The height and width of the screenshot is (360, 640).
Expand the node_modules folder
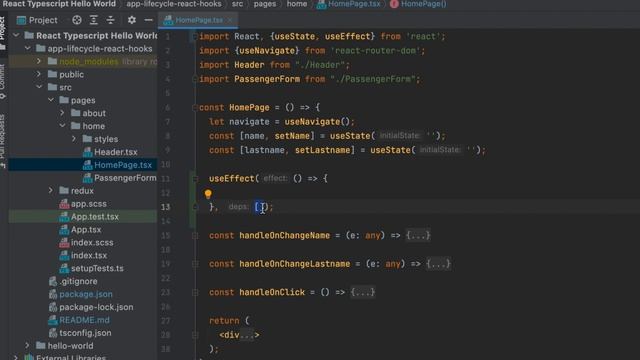click(39, 62)
